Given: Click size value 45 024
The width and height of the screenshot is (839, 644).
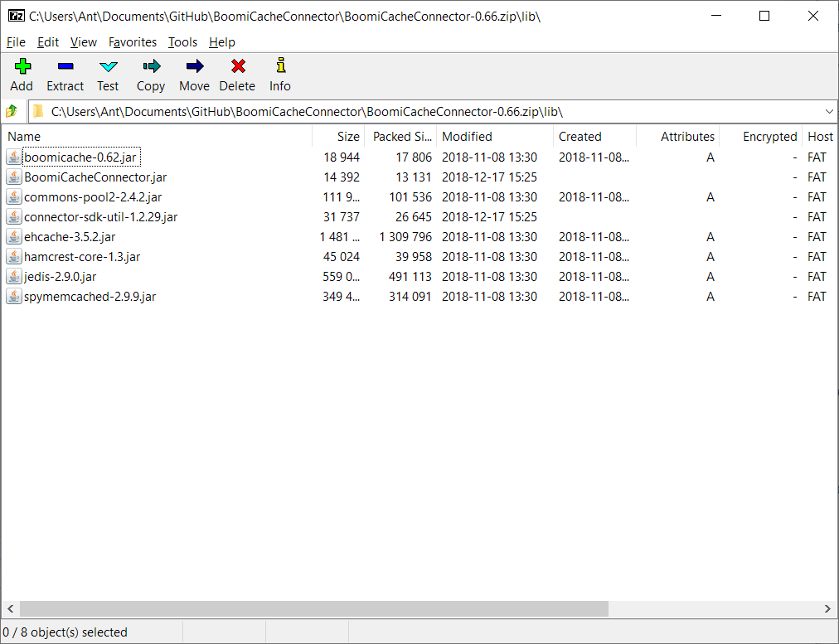Looking at the screenshot, I should (342, 257).
